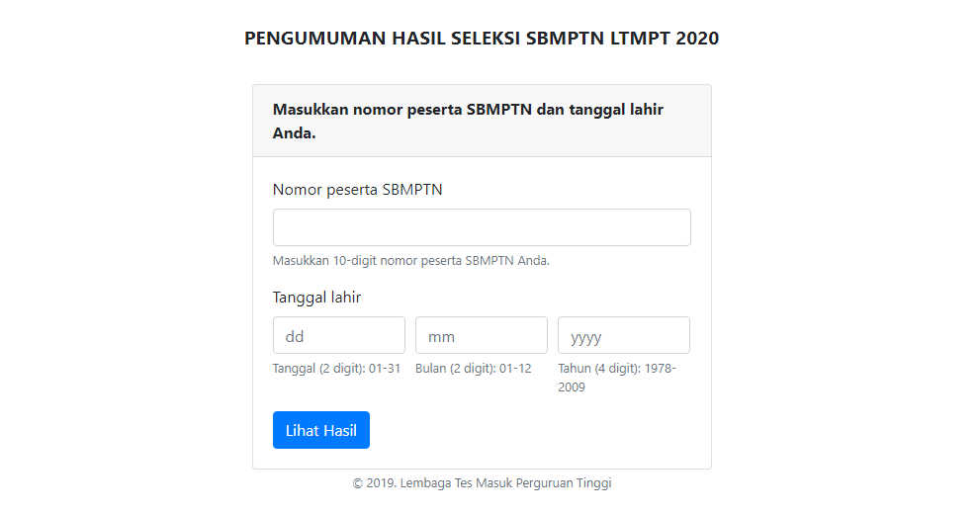Screen dimensions: 980x515
Task: Click "2009" under the year field
Action: point(572,387)
